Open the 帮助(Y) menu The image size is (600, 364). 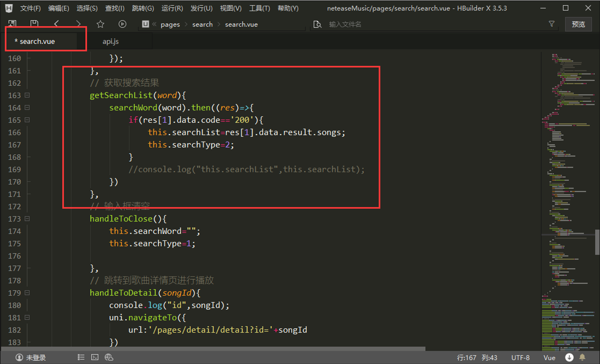(288, 8)
